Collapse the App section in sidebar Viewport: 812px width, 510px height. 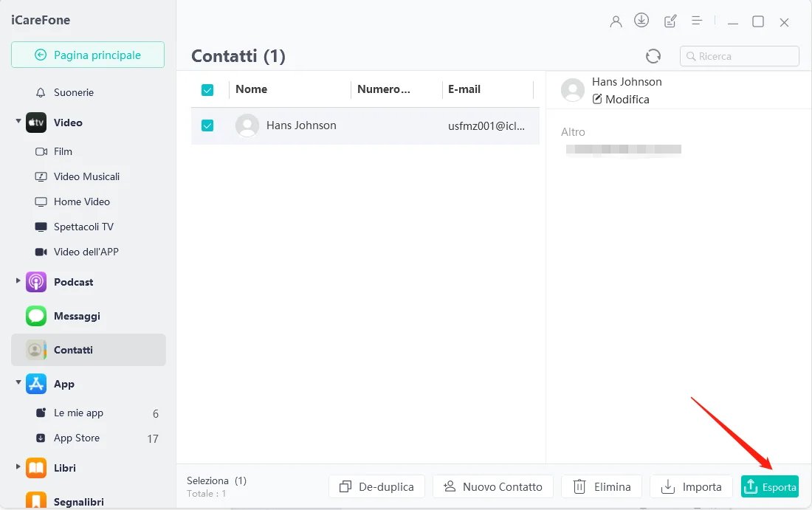coord(18,384)
